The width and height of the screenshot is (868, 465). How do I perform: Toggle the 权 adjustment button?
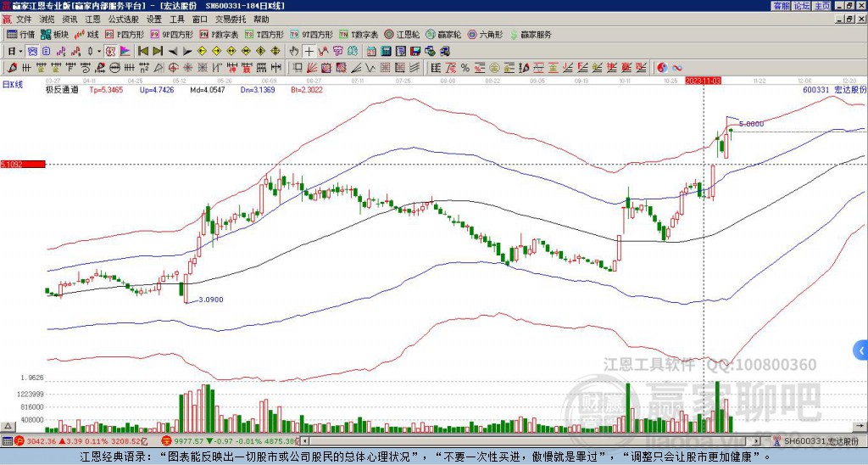point(110,52)
